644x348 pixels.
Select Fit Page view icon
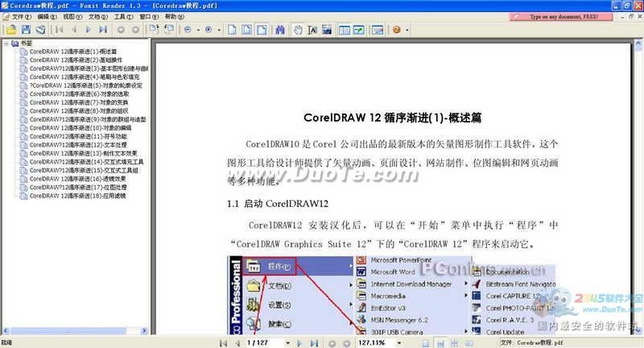(x=247, y=30)
